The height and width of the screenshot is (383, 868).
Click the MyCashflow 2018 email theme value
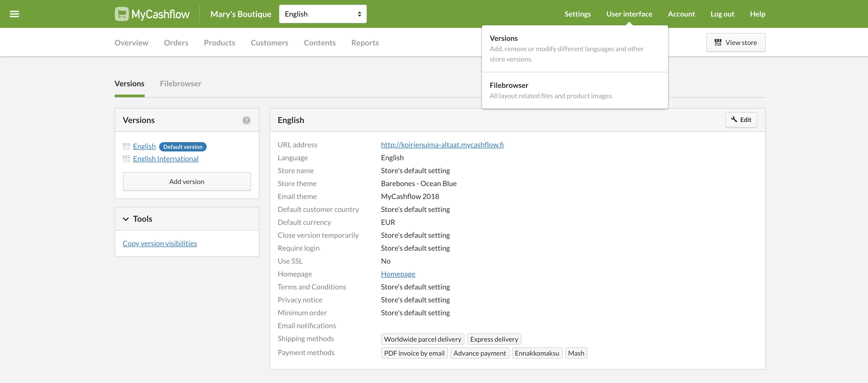[410, 197]
